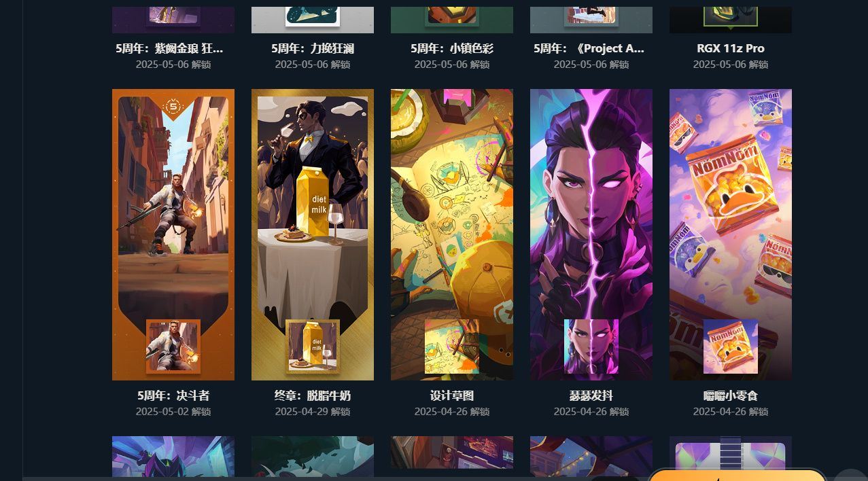Click the 5周年：力挽狂澜 title link

313,48
